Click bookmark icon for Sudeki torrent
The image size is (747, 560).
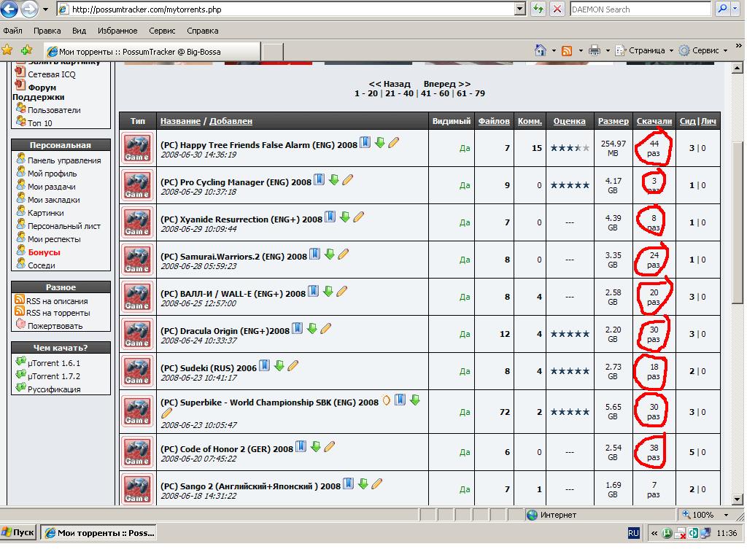pyautogui.click(x=264, y=366)
